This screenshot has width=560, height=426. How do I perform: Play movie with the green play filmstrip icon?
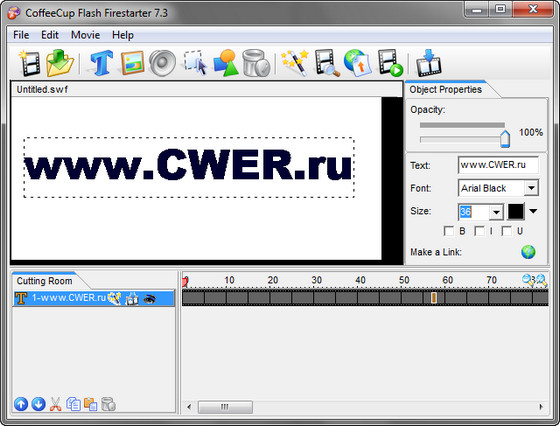coord(390,63)
